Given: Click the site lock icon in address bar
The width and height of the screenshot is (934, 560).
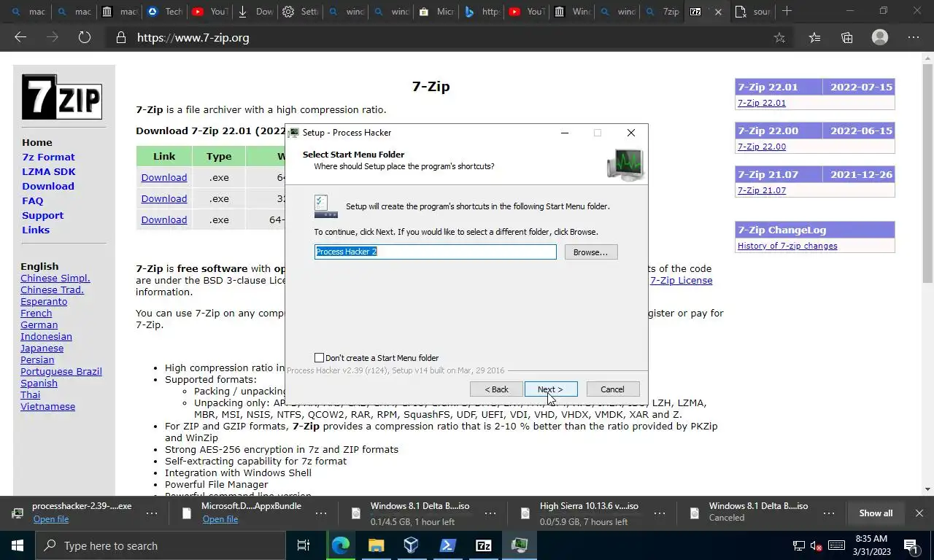Looking at the screenshot, I should [121, 37].
